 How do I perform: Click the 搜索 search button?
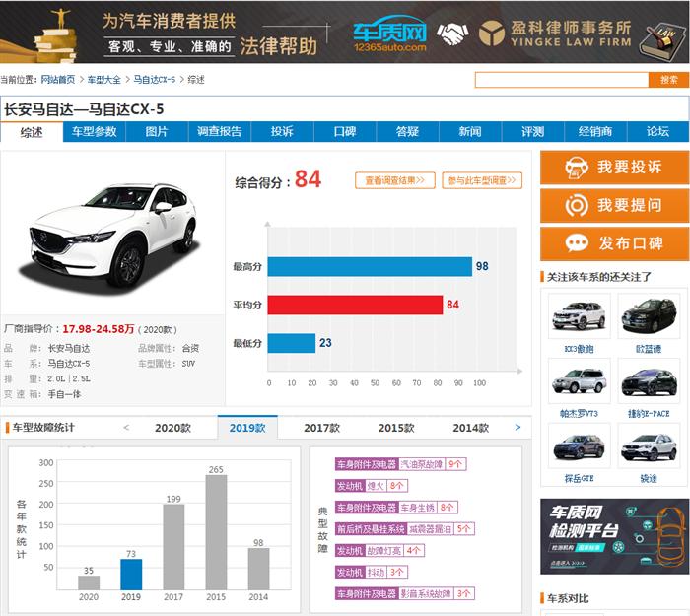[668, 80]
